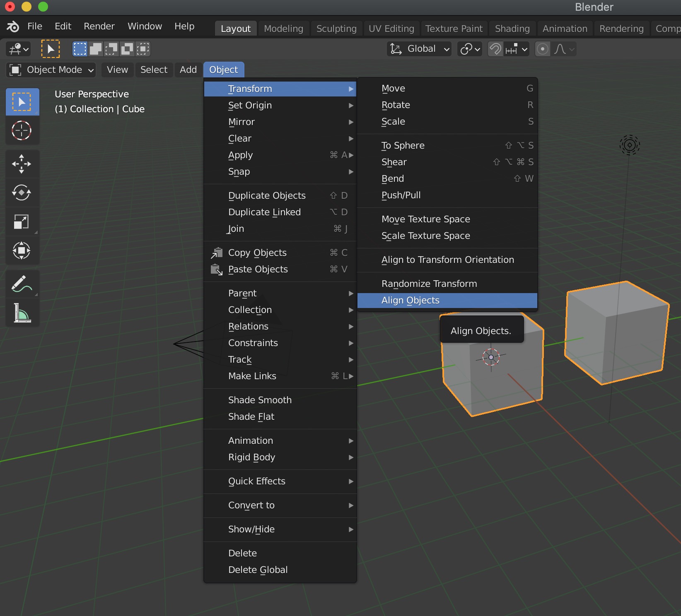681x616 pixels.
Task: Choose Duplicate Objects
Action: pos(280,195)
